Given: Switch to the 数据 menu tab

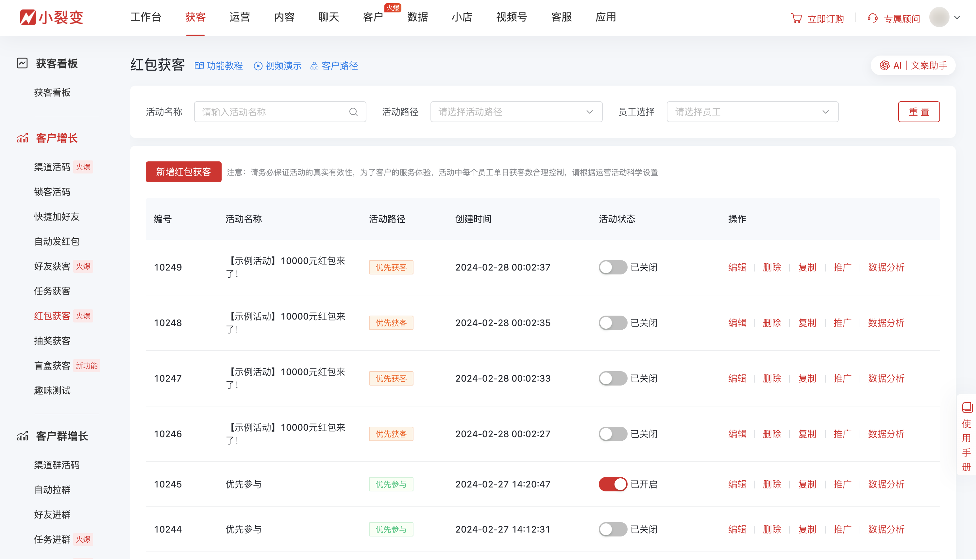Looking at the screenshot, I should pyautogui.click(x=418, y=17).
